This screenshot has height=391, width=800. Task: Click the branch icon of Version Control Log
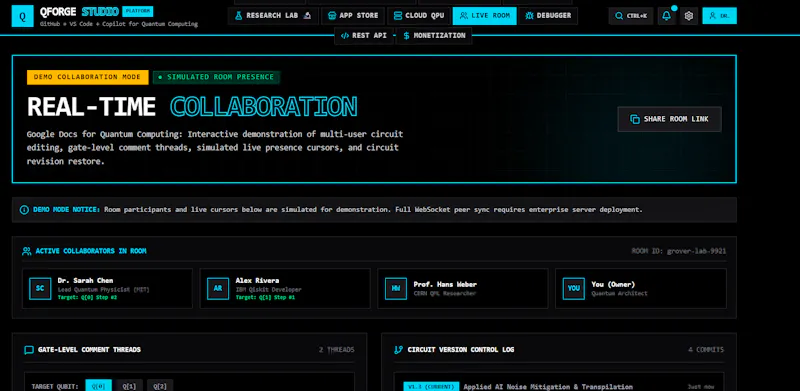pos(398,350)
